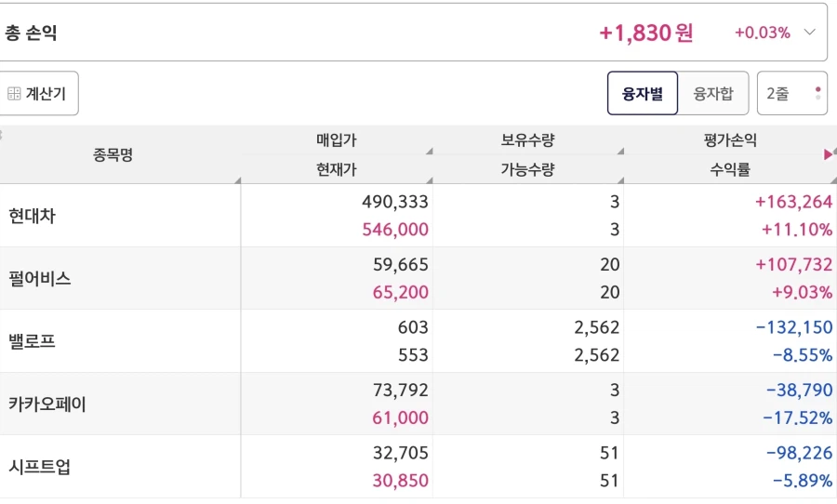
Task: Click 현대차 current price 546,000
Action: [395, 230]
